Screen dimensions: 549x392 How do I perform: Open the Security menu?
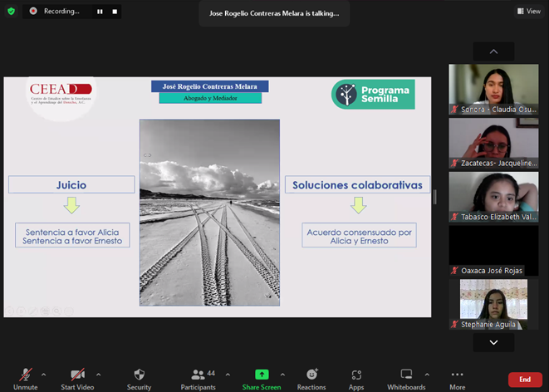tap(139, 380)
